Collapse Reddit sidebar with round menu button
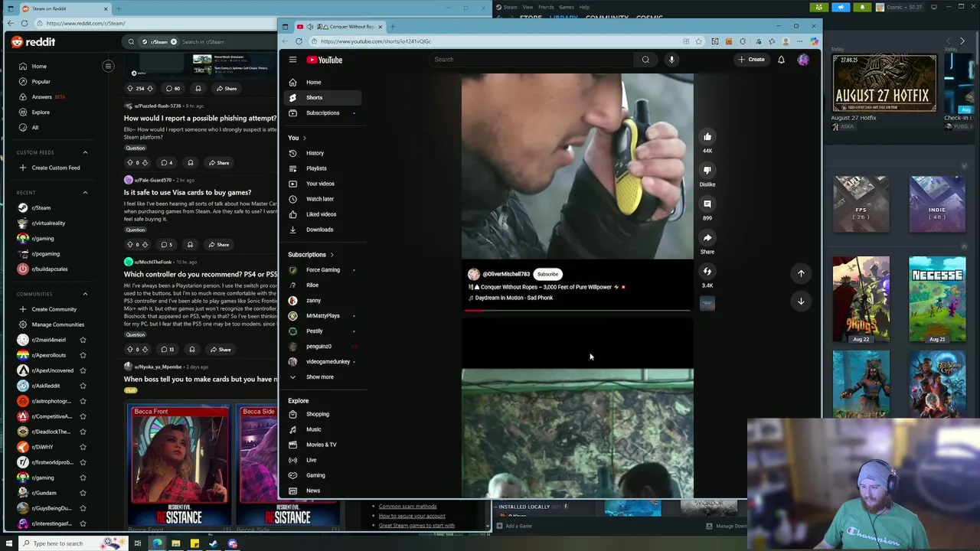 108,67
